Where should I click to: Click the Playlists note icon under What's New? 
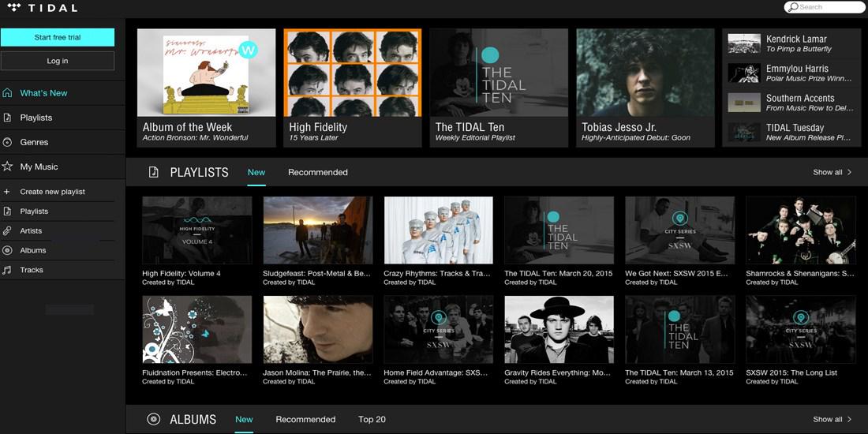click(x=7, y=118)
